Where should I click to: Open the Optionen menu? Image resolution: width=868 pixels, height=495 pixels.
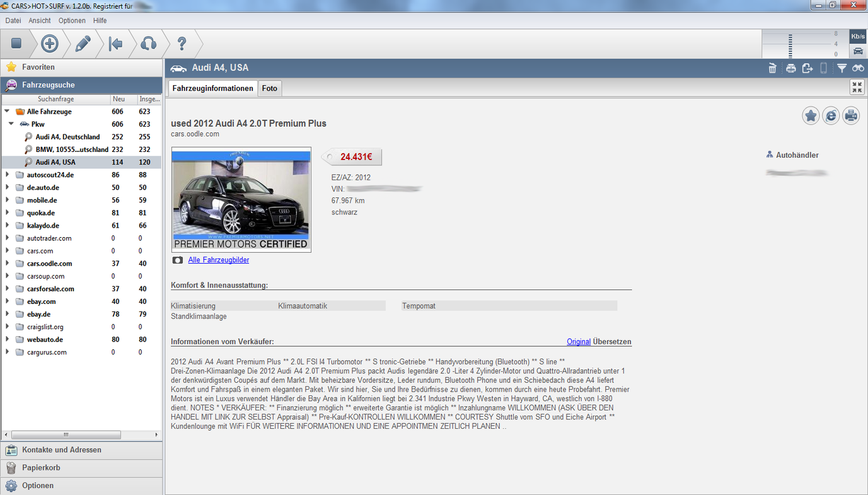(x=72, y=21)
